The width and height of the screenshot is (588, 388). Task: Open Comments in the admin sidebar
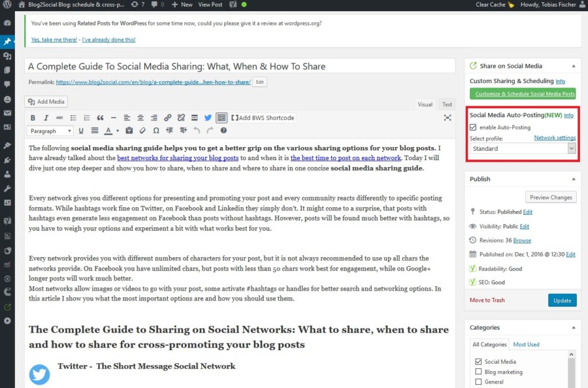7,84
